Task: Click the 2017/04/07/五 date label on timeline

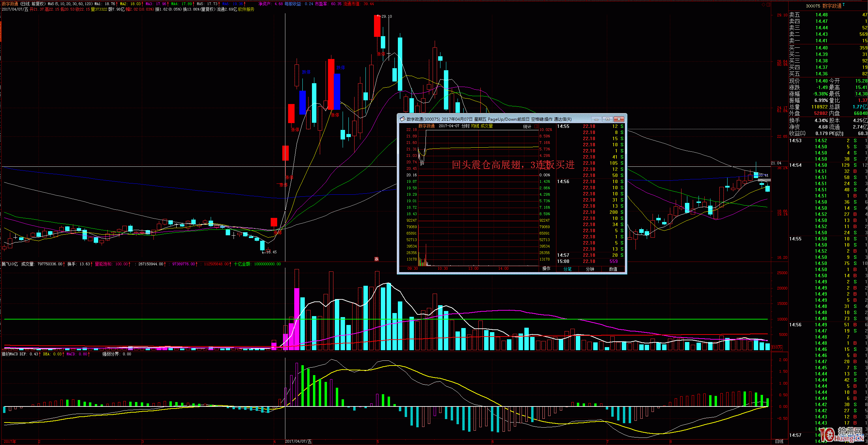Action: 298,442
